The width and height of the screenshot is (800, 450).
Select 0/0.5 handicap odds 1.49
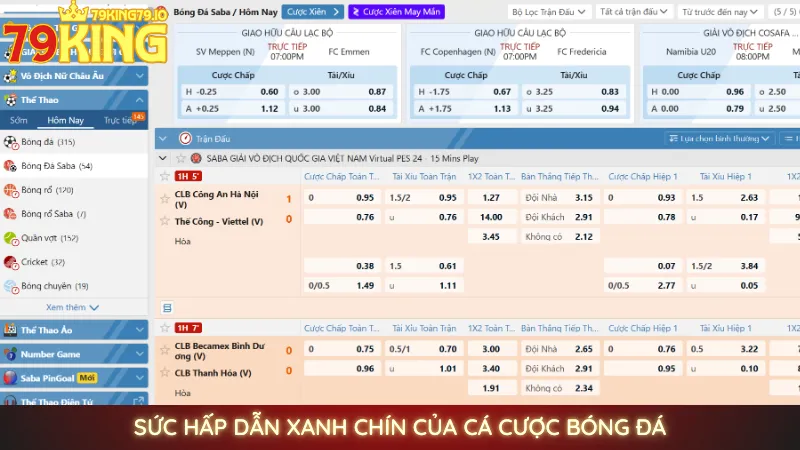click(x=342, y=286)
